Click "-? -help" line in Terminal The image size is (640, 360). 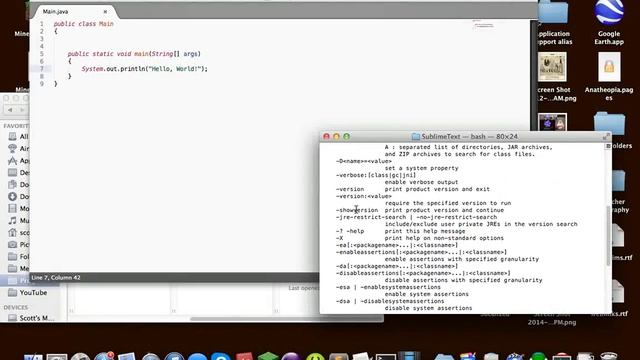tap(400, 231)
